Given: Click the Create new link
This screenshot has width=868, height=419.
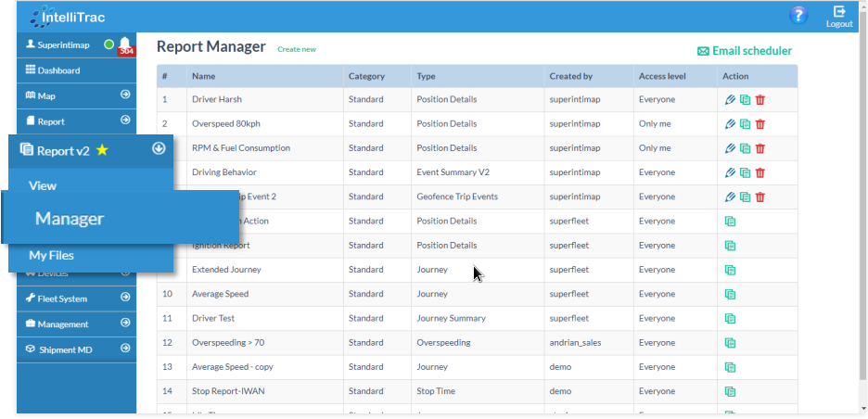Looking at the screenshot, I should pos(297,49).
